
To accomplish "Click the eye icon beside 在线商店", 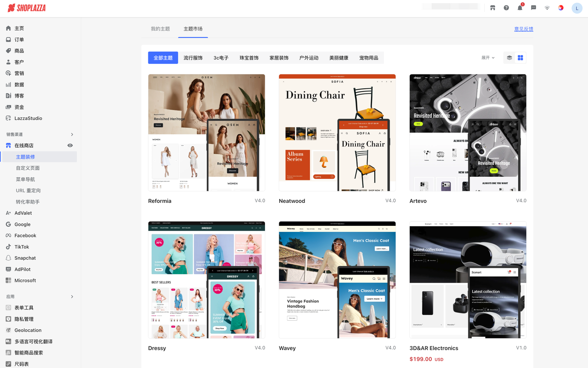I will (x=70, y=145).
